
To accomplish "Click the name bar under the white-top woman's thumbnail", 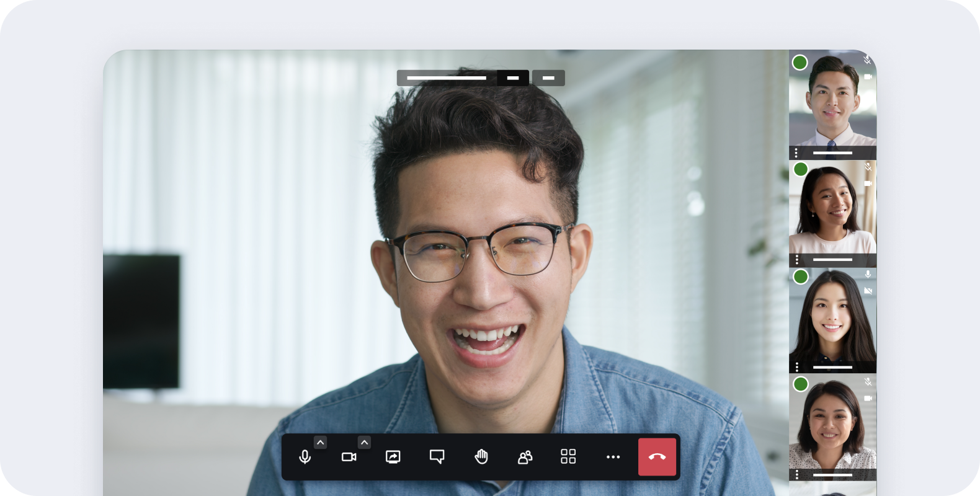I will 832,260.
